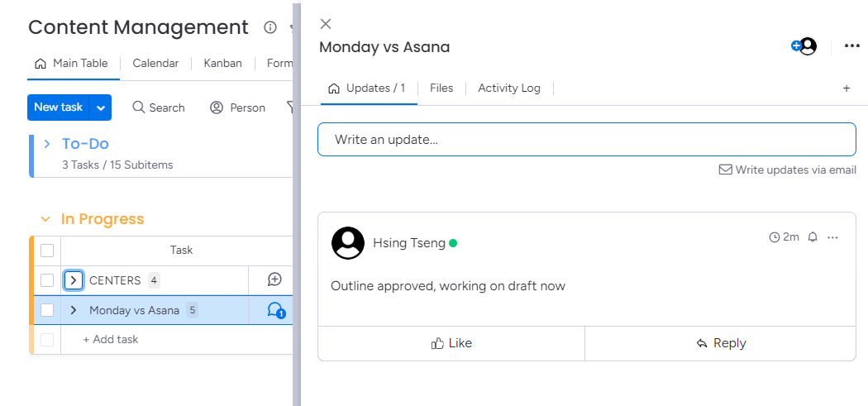Tick the checkbox for Monday vs Asana row
The image size is (868, 406).
tap(47, 310)
